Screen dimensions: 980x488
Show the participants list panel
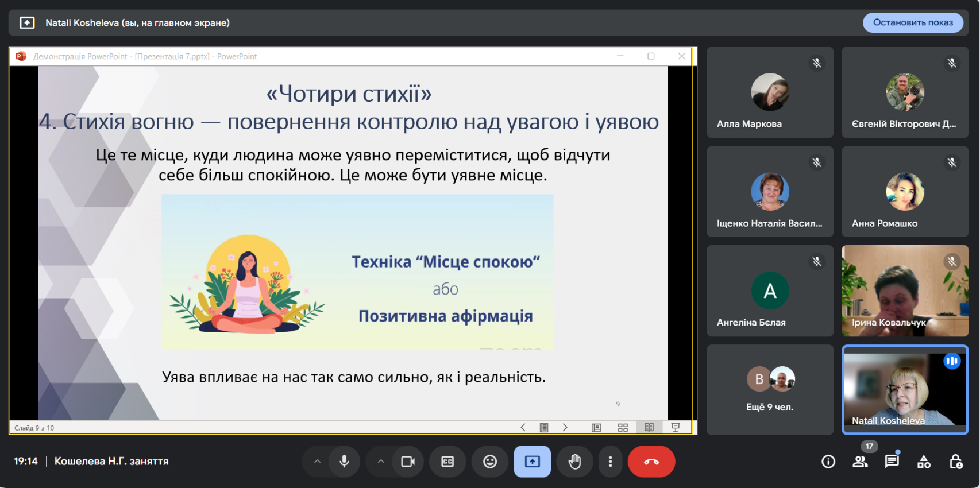pos(860,462)
